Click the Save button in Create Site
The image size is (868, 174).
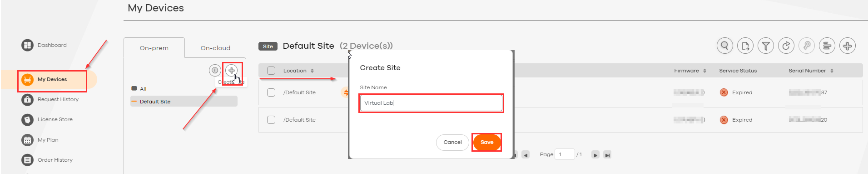coord(486,142)
